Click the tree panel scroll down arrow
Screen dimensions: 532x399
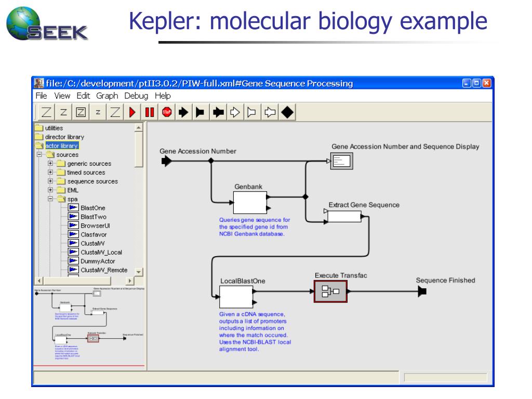click(x=138, y=272)
